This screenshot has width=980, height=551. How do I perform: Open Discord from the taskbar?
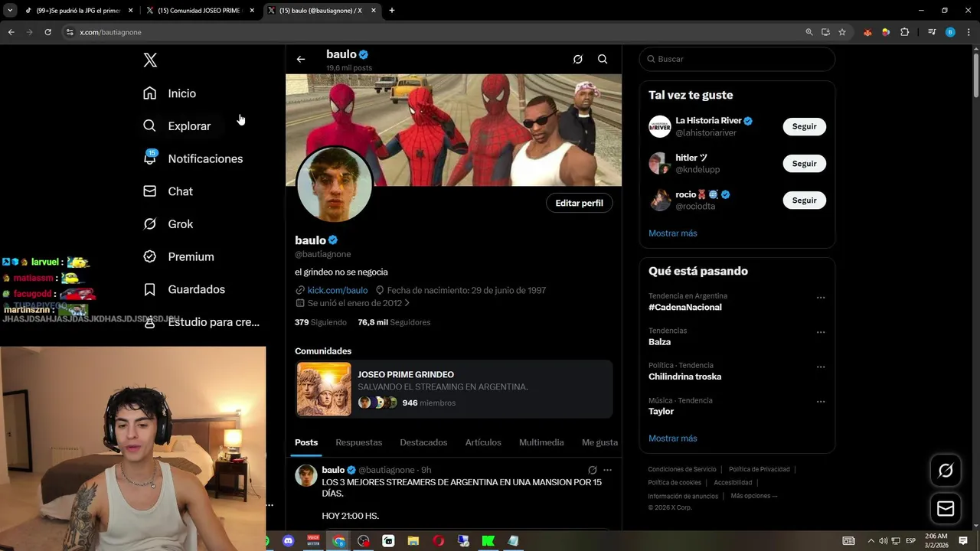(288, 541)
